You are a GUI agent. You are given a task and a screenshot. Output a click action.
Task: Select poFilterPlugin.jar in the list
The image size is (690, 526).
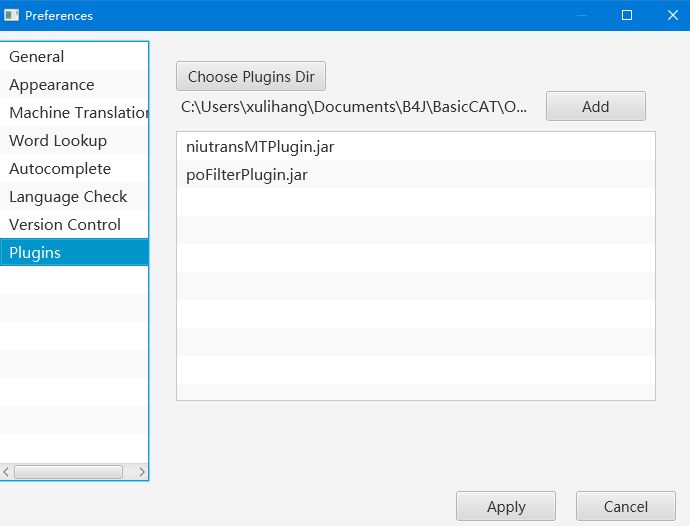pyautogui.click(x=416, y=175)
